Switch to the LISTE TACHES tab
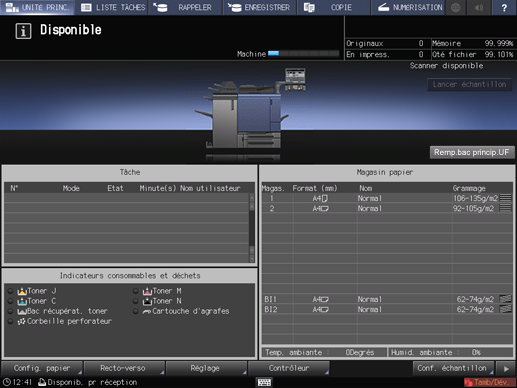Screen dimensions: 517x388 pos(112,7)
